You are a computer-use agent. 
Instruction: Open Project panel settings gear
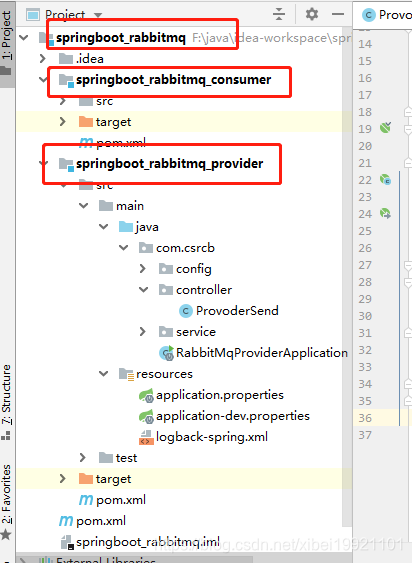311,14
